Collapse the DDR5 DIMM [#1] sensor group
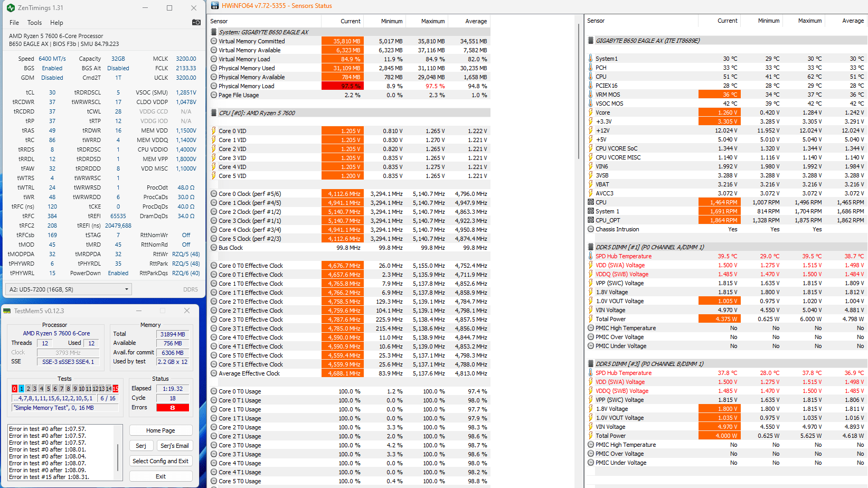Image resolution: width=868 pixels, height=488 pixels. point(591,247)
